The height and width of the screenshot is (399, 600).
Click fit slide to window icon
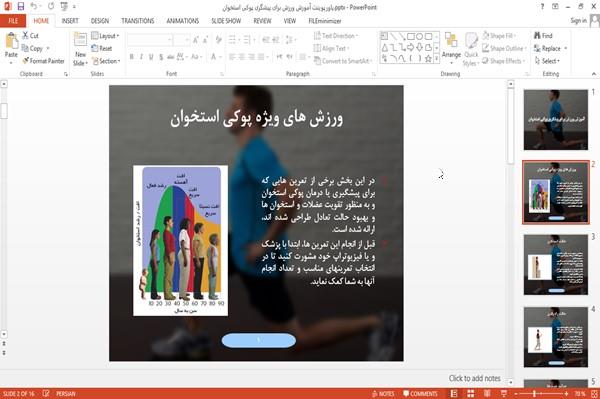(594, 394)
